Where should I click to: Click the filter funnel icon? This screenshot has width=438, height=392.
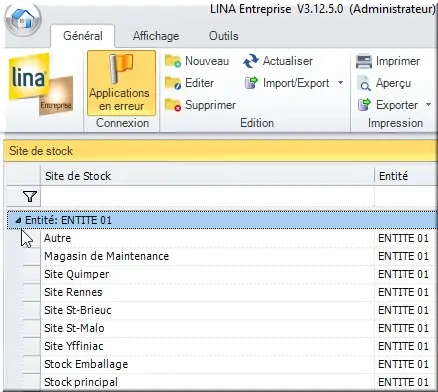[x=30, y=196]
